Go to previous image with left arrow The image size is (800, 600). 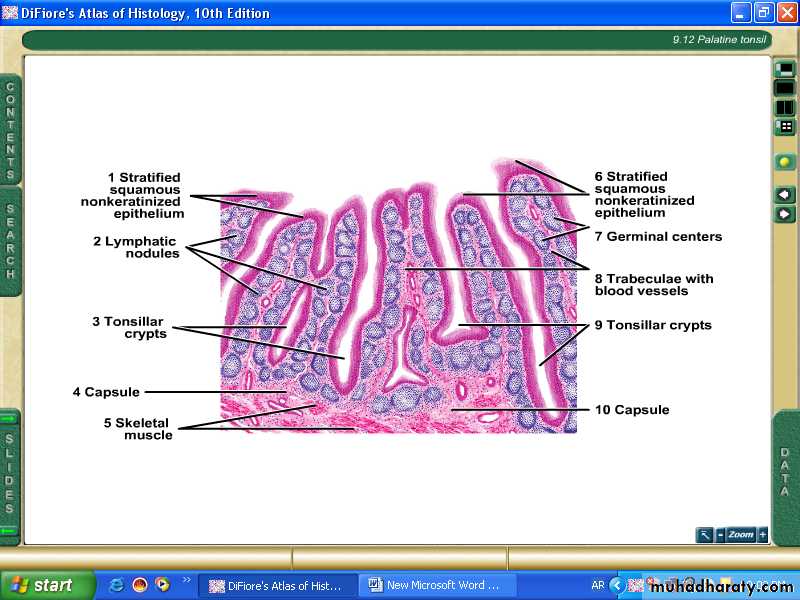click(785, 194)
